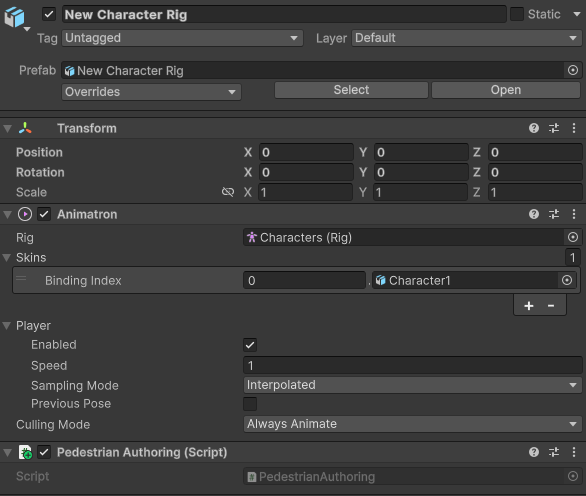Click the Scale X field
Viewport: 586px width, 496px height.
click(306, 192)
